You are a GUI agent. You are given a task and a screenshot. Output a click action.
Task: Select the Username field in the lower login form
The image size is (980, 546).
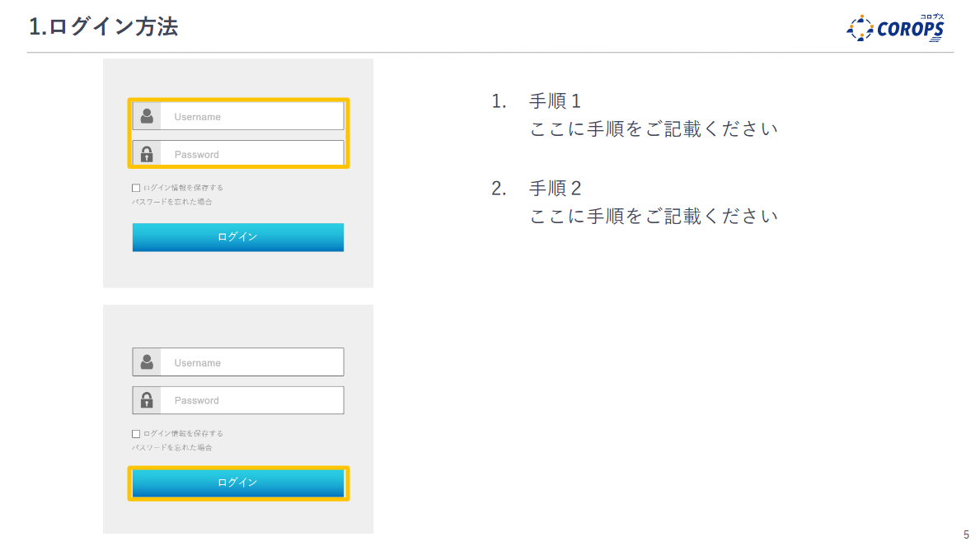point(251,362)
